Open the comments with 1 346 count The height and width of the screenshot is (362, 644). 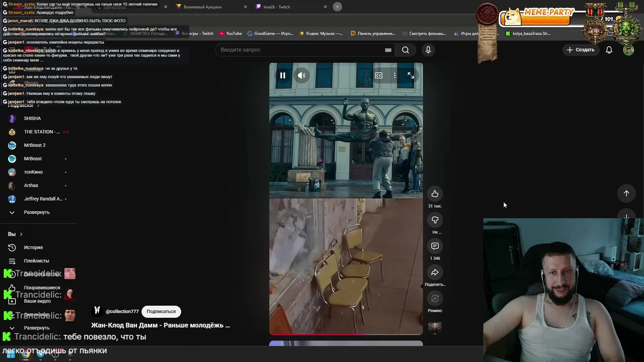click(435, 246)
